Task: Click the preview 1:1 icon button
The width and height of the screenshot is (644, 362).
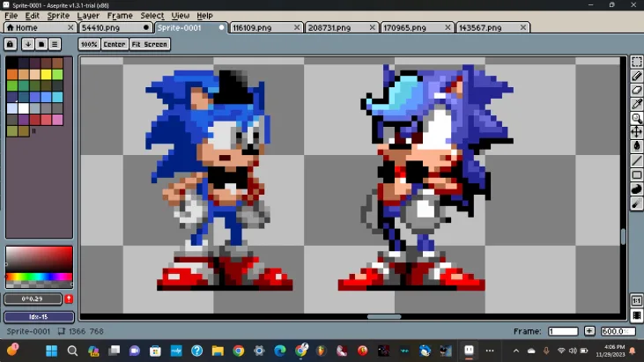Action: [636, 300]
